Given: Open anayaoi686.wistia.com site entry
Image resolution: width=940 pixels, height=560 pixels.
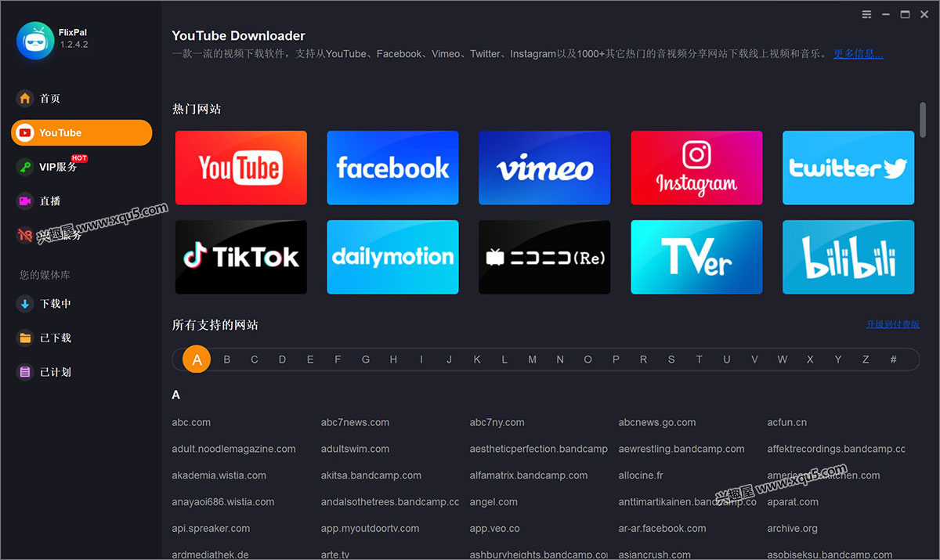Looking at the screenshot, I should (x=222, y=502).
